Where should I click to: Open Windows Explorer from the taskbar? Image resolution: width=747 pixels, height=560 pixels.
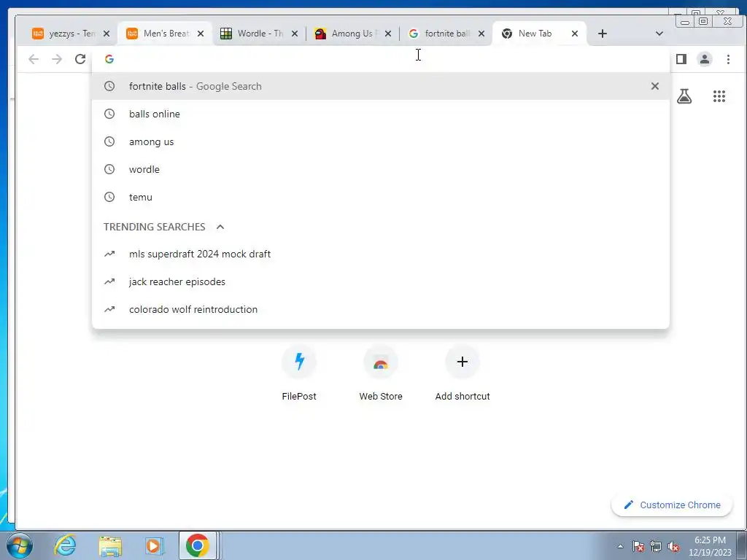coord(110,546)
